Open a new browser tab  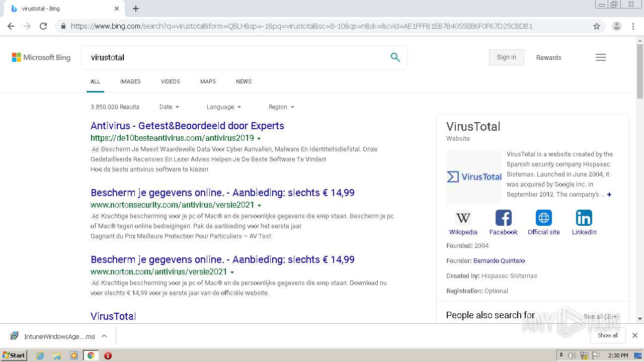pos(136,9)
